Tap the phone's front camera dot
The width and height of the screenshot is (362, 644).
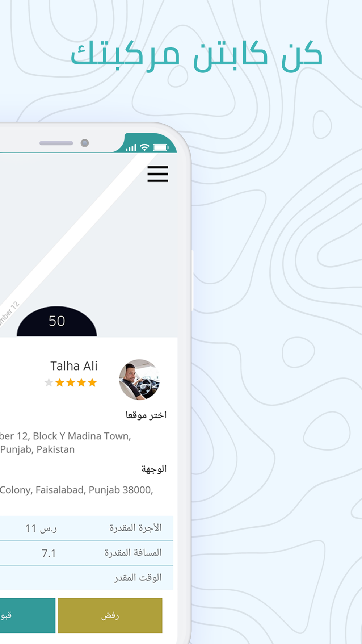[x=85, y=143]
